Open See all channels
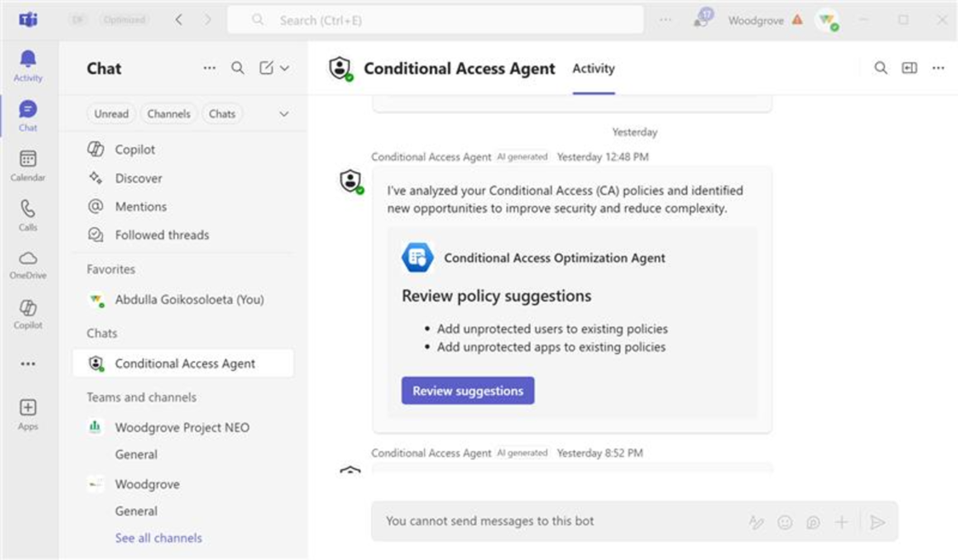 coord(158,538)
